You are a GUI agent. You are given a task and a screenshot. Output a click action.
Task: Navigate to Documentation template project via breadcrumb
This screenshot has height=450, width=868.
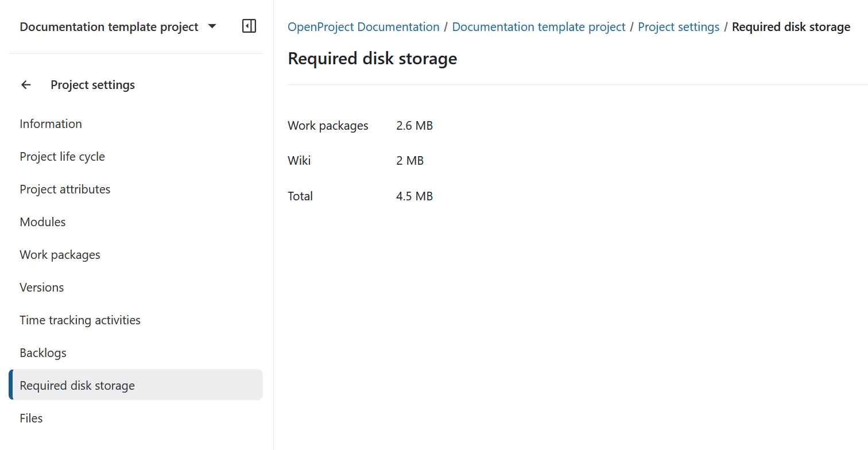pos(538,26)
